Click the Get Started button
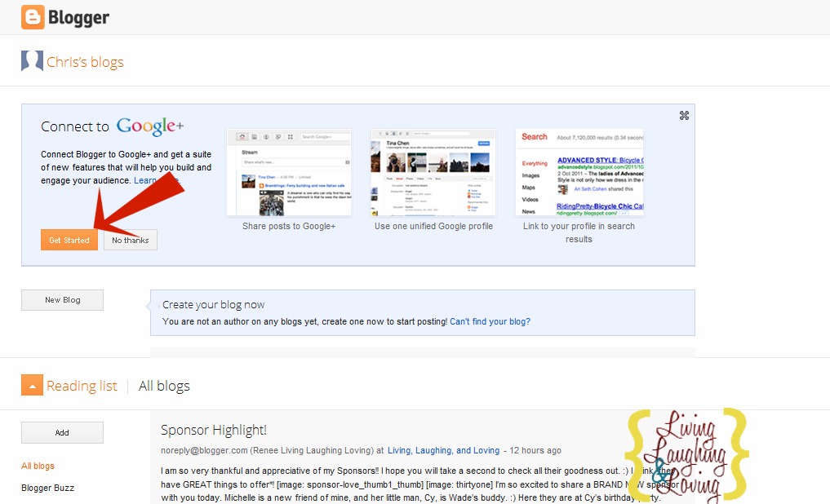This screenshot has height=504, width=830. (x=69, y=240)
